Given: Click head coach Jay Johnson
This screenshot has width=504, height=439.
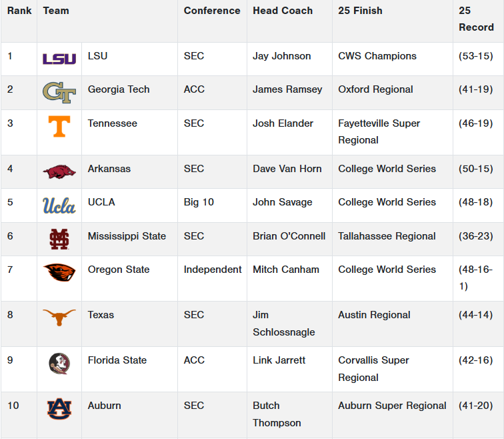Looking at the screenshot, I should (281, 56).
